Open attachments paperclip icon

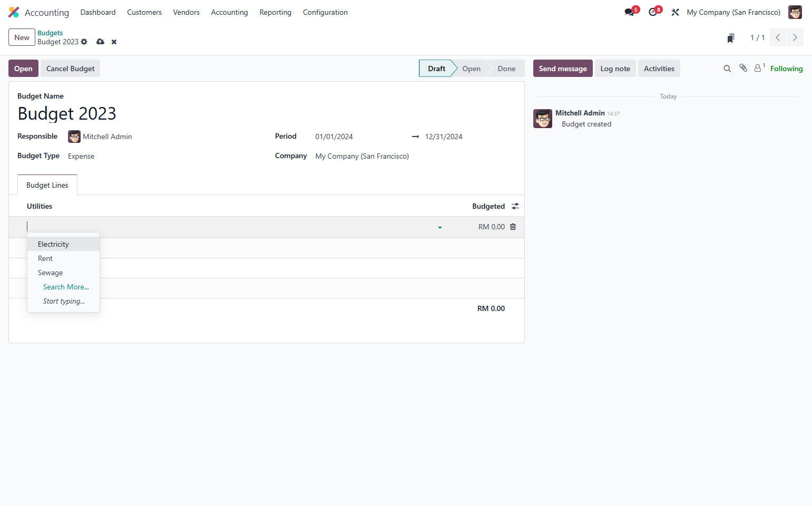pos(743,68)
